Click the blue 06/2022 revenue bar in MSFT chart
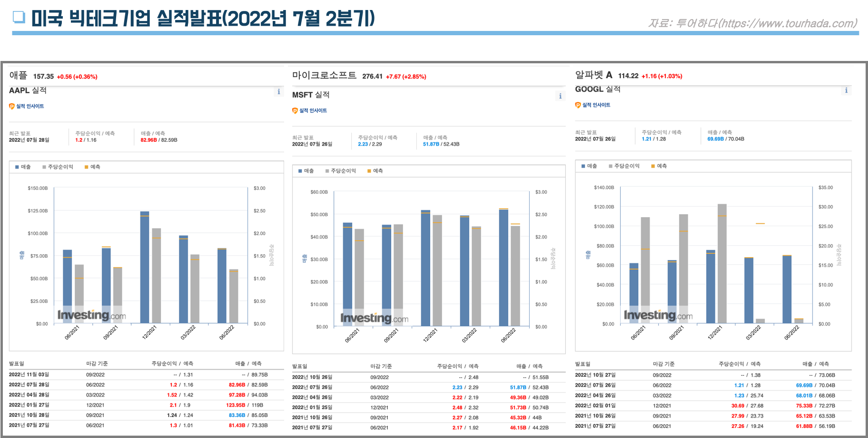This screenshot has height=438, width=868. (503, 268)
